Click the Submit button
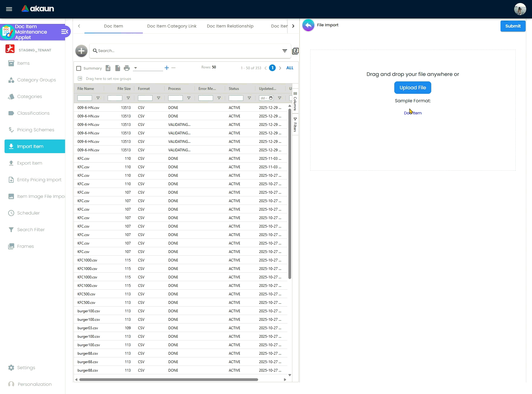The height and width of the screenshot is (394, 532). [513, 26]
